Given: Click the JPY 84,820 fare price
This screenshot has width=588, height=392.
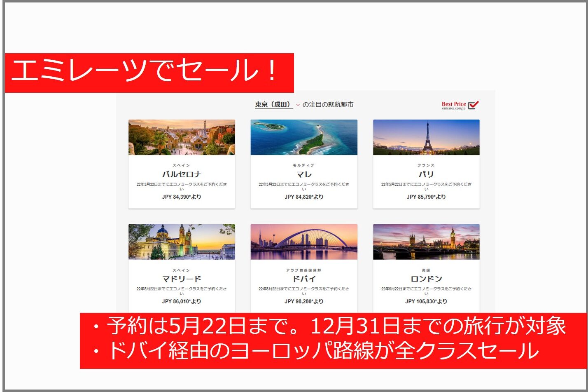Looking at the screenshot, I should (304, 197).
